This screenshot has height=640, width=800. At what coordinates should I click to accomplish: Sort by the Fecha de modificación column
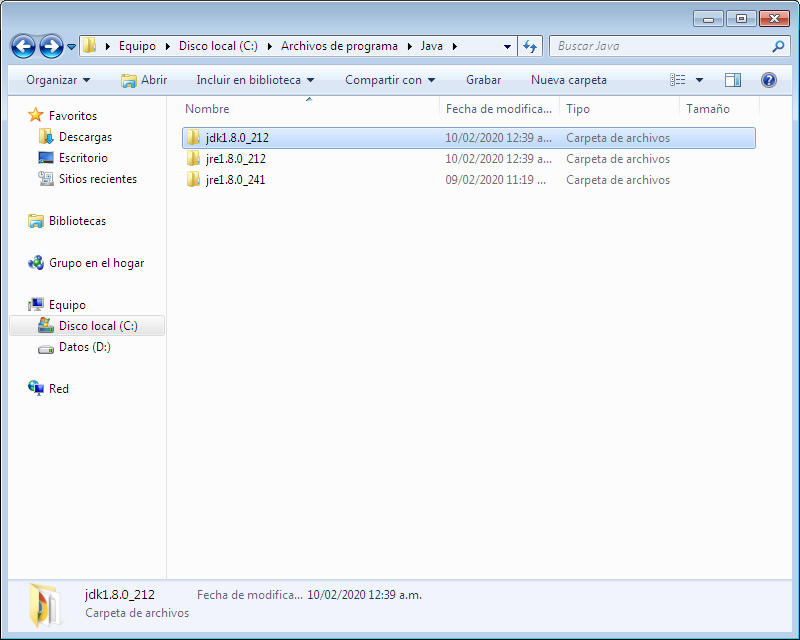coord(498,109)
